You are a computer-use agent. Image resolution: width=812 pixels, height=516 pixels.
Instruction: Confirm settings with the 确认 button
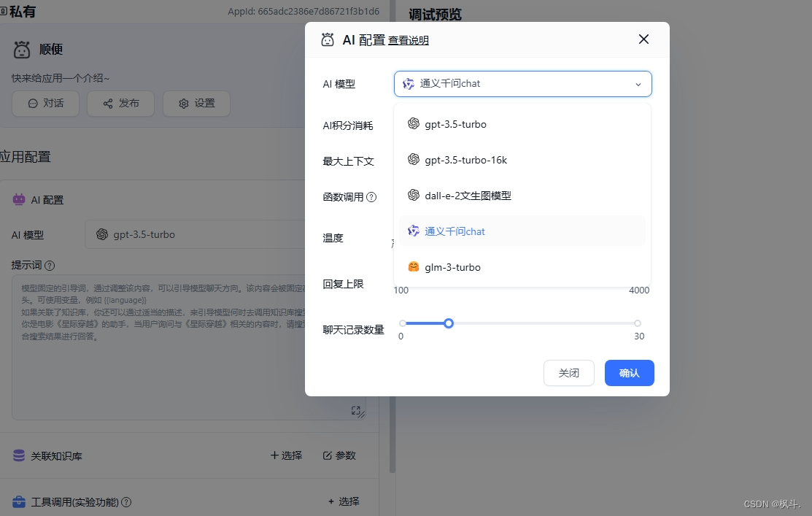click(x=629, y=373)
